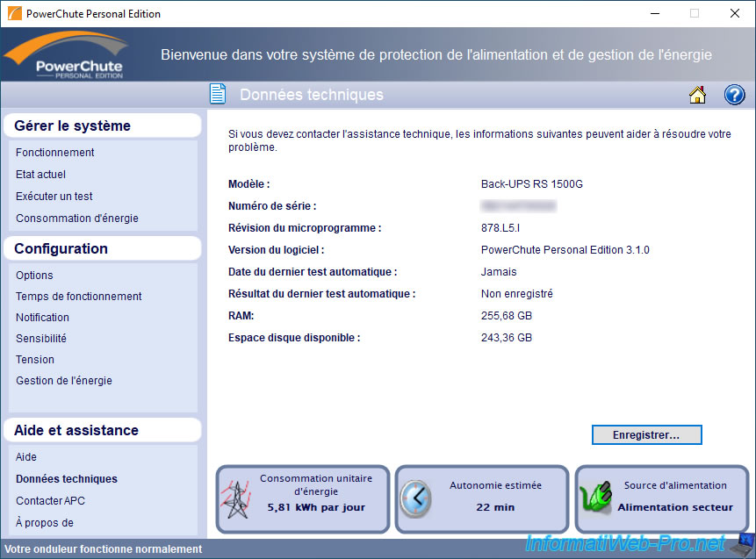Click the clock icon for estimated runtime
This screenshot has width=756, height=559.
click(416, 499)
